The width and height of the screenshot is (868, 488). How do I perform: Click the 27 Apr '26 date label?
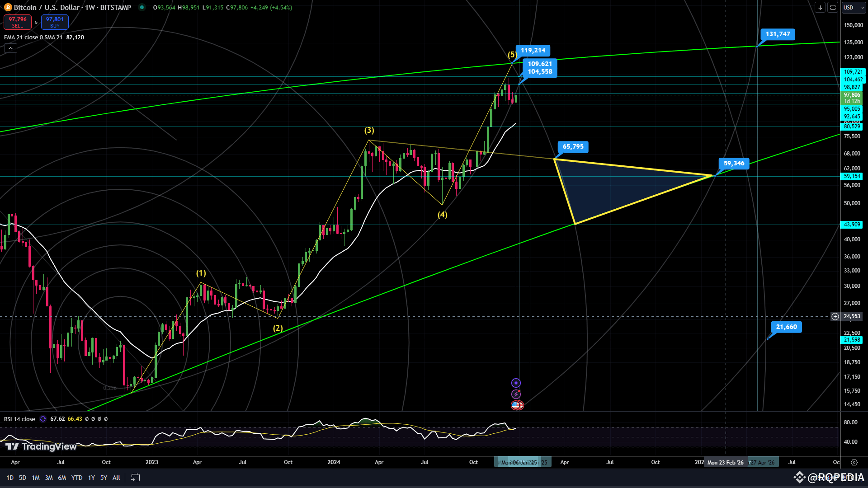coord(762,463)
